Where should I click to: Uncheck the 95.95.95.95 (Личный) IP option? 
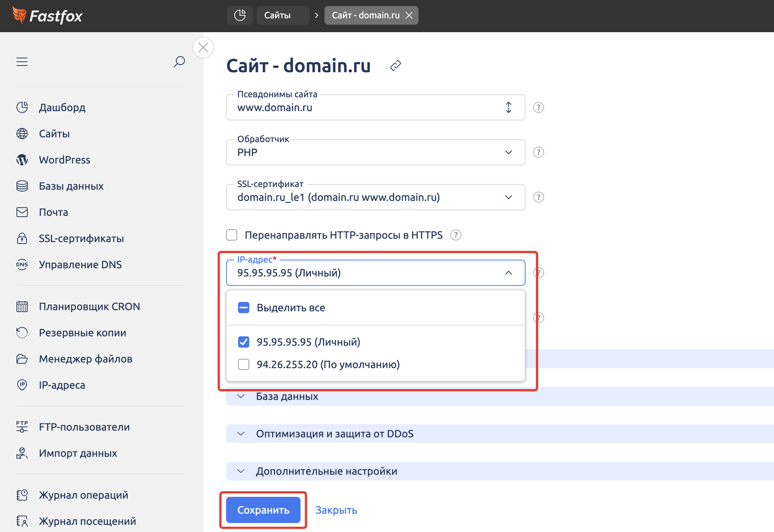point(244,342)
